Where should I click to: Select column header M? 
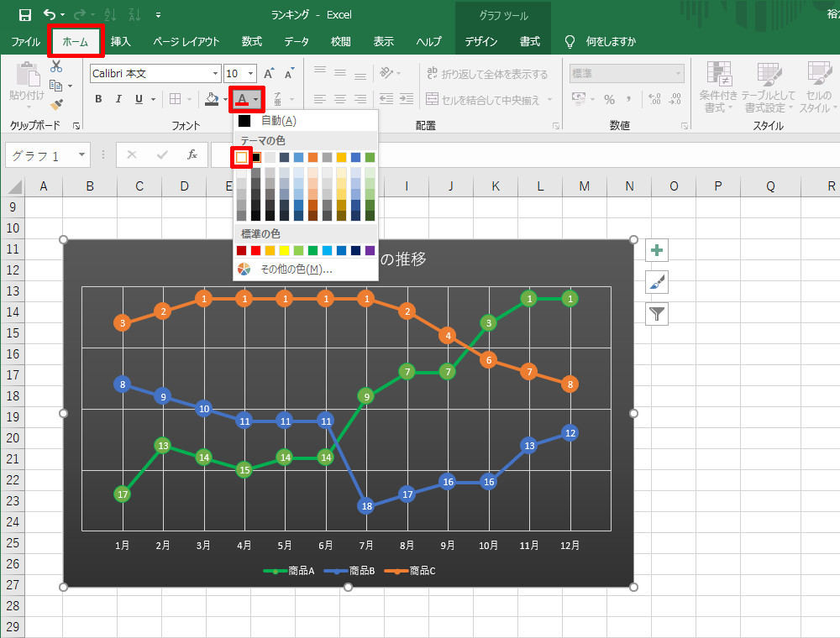(x=585, y=186)
